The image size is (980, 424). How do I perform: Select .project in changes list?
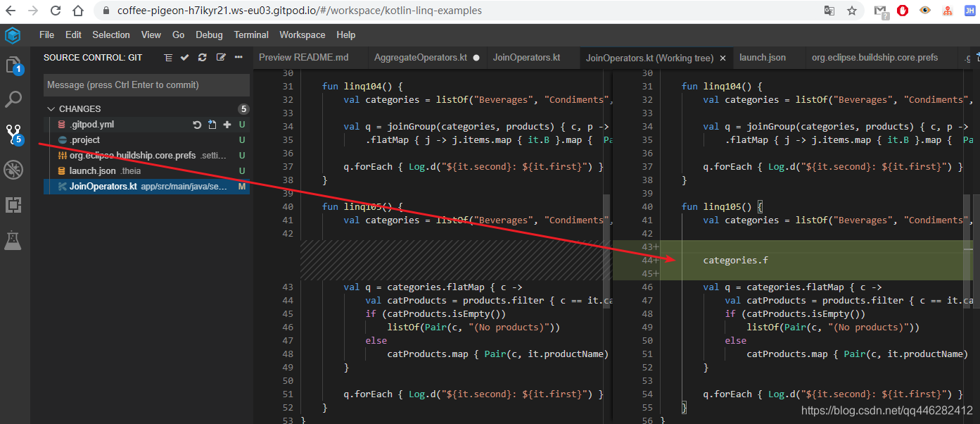coord(146,140)
